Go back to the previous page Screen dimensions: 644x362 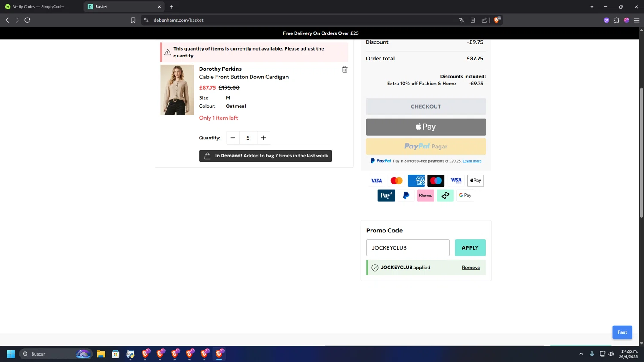pos(7,20)
